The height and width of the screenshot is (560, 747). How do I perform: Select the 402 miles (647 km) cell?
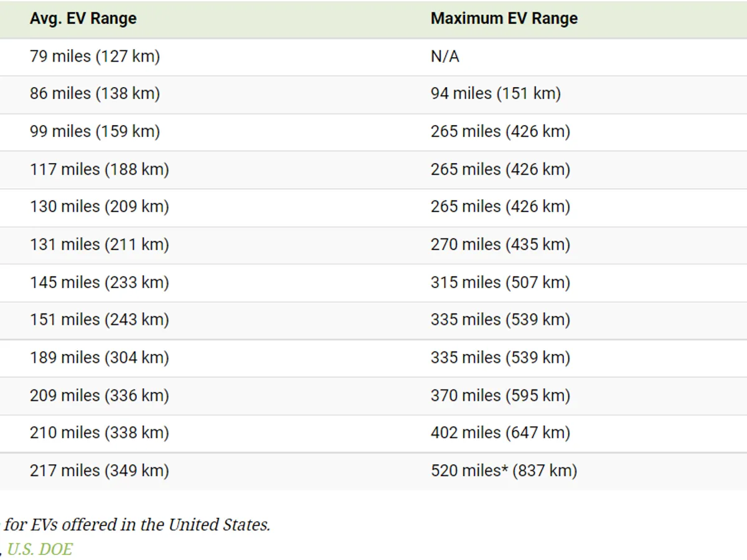pyautogui.click(x=500, y=433)
